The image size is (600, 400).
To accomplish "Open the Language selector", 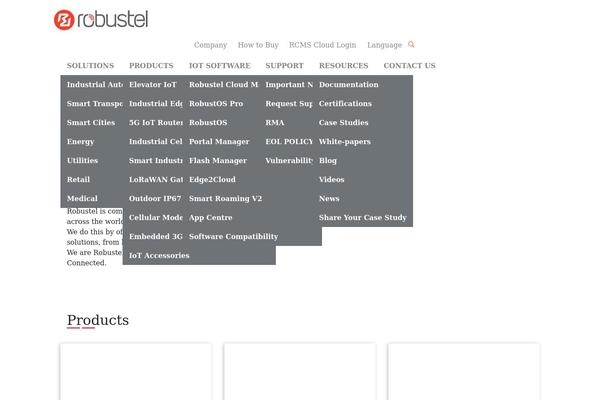I will pyautogui.click(x=385, y=45).
